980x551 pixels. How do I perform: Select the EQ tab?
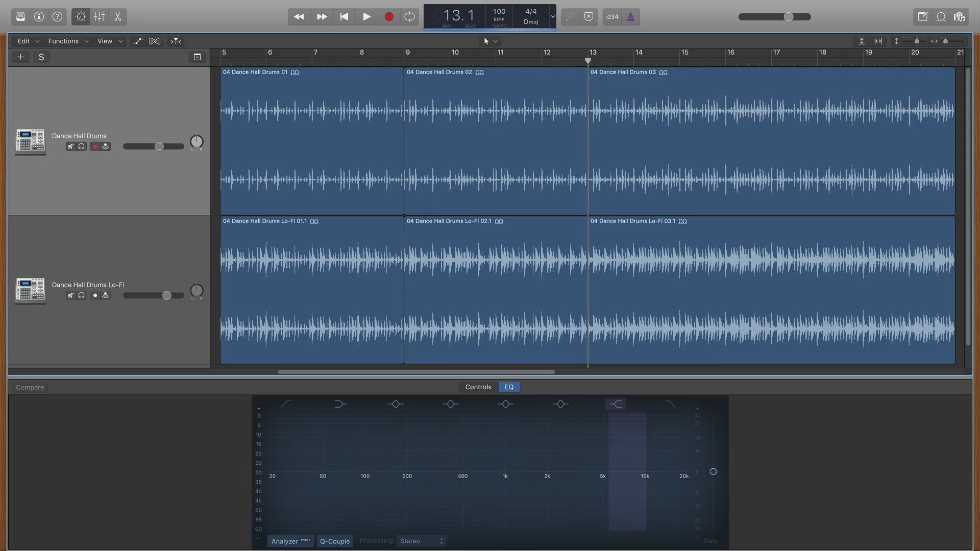click(509, 387)
